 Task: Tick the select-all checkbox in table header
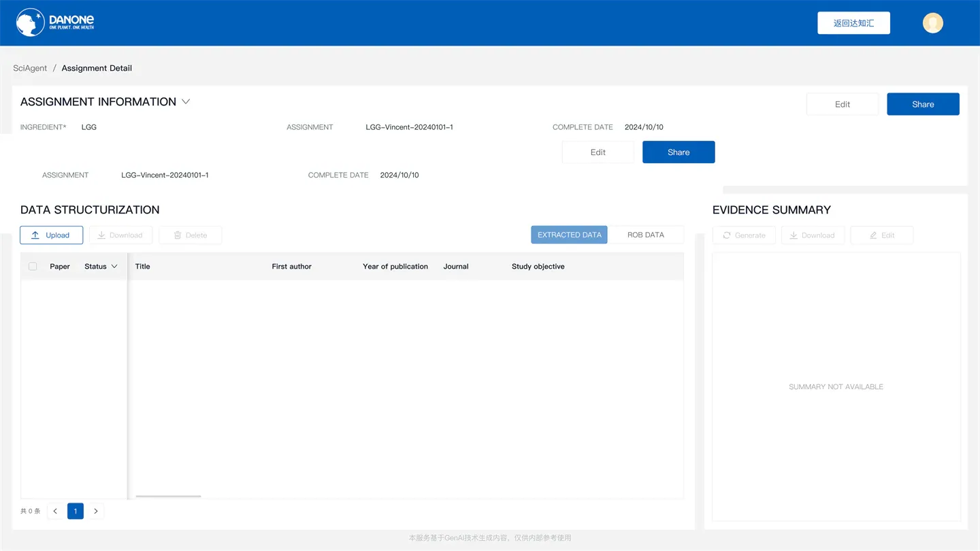33,266
